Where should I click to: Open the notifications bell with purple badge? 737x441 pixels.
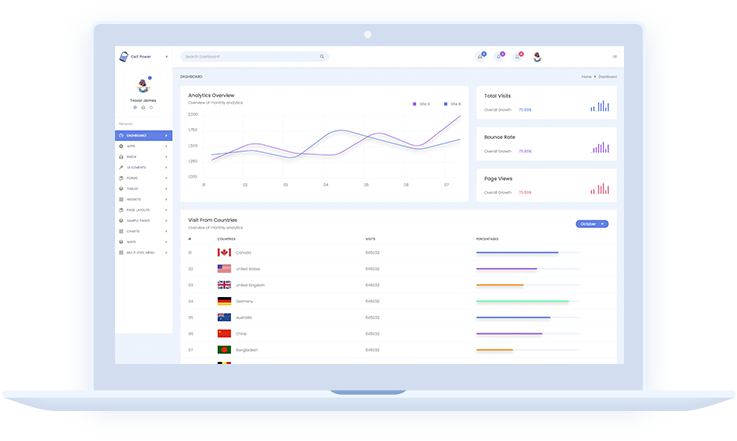[499, 56]
